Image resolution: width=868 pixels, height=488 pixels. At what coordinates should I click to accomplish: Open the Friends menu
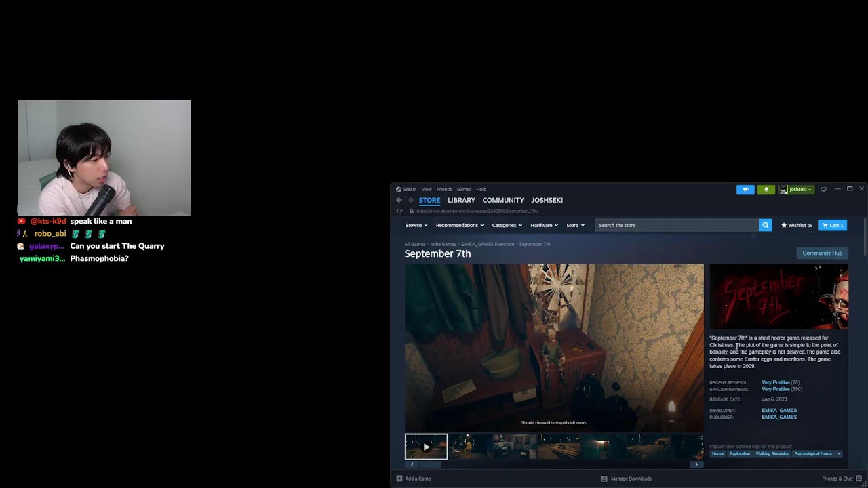444,189
